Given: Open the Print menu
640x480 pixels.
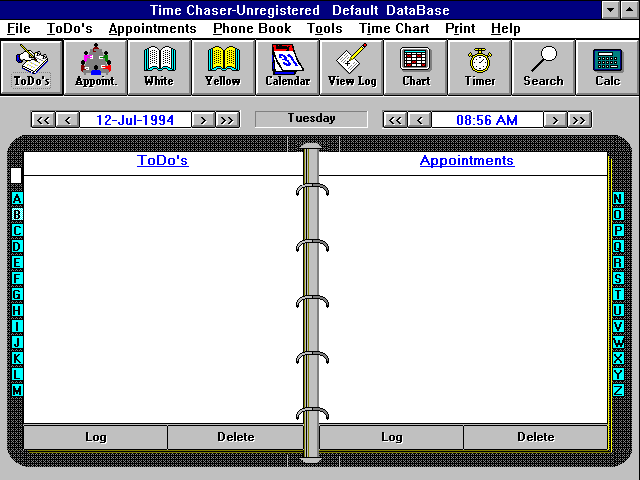Looking at the screenshot, I should pos(460,29).
